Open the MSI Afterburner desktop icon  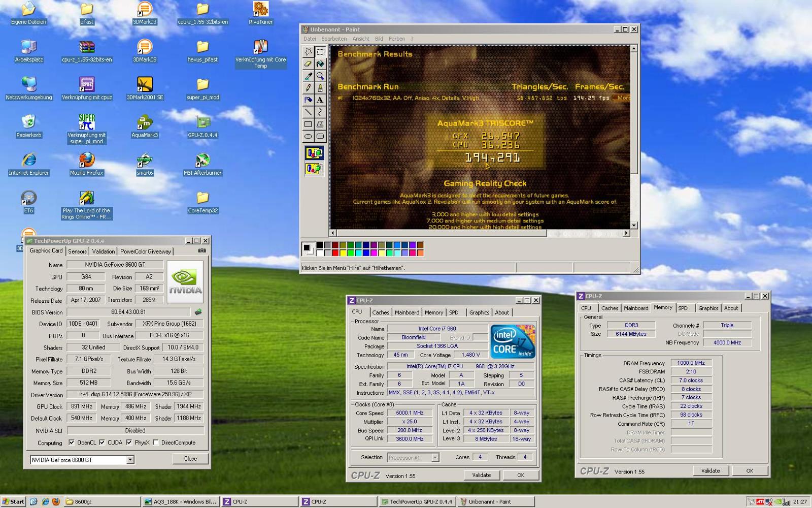tap(202, 164)
